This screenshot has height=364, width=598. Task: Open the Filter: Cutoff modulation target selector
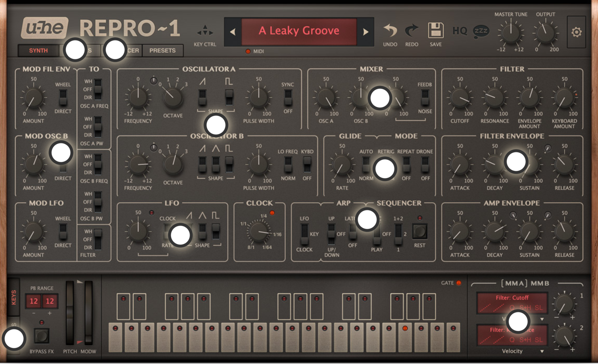[512, 303]
